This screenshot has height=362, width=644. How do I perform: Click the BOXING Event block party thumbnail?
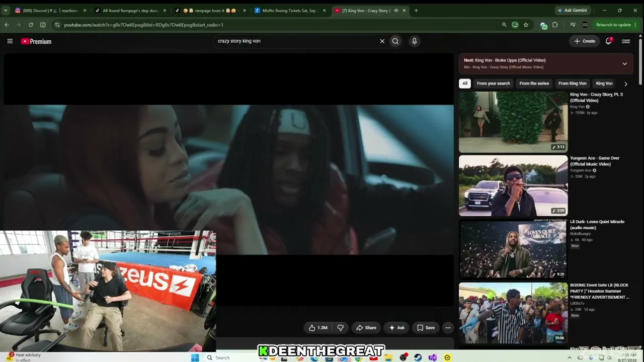[513, 313]
